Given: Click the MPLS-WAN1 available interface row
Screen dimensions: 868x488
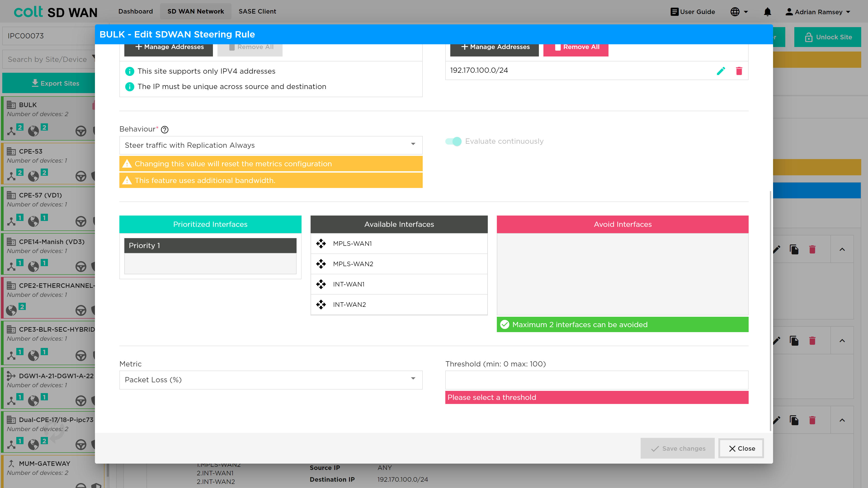Looking at the screenshot, I should (399, 244).
